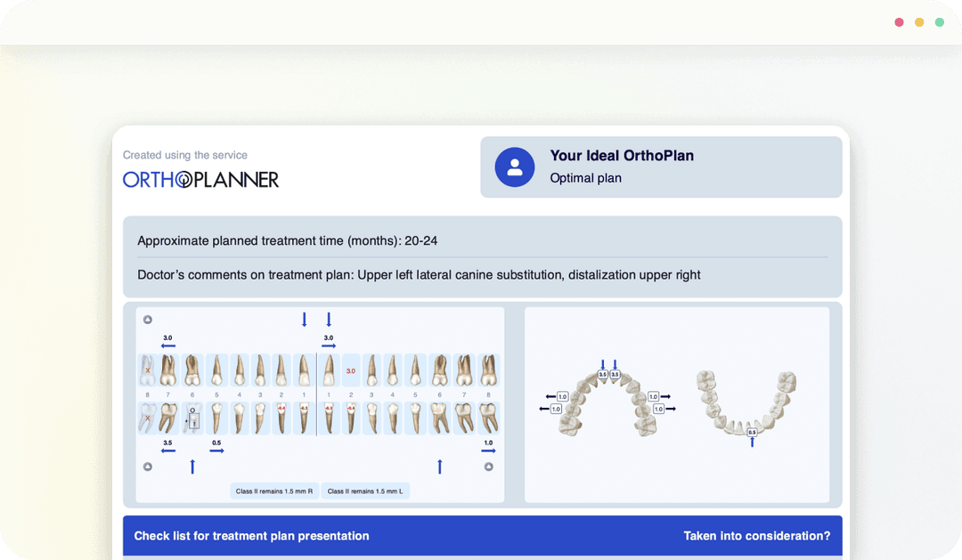Click the upper arch occlusal view image
This screenshot has width=962, height=560.
[x=607, y=401]
